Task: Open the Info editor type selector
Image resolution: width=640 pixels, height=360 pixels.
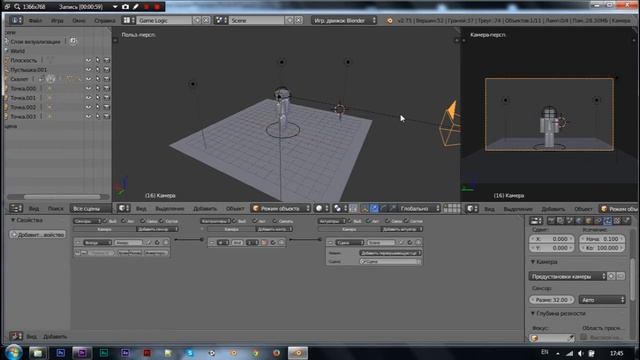Action: 16,20
